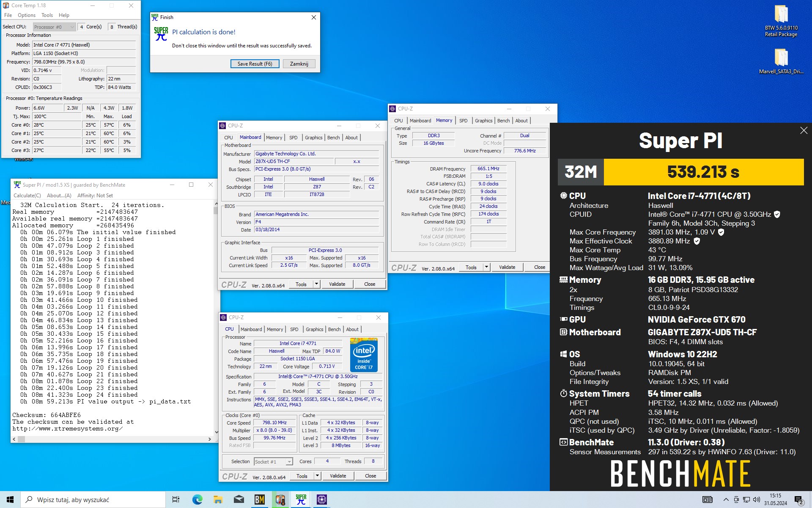This screenshot has width=812, height=508.
Task: Open the Marvell_SATA3_Dri... desktop folder
Action: [781, 61]
